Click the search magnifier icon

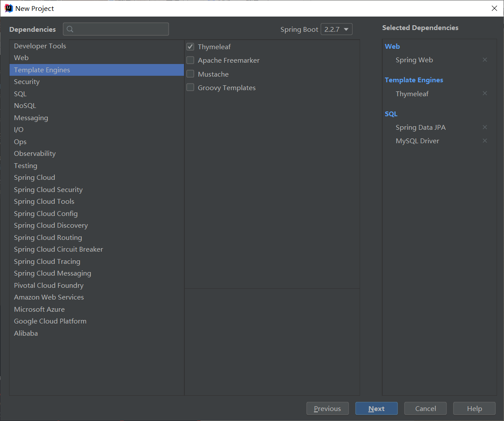pyautogui.click(x=70, y=29)
